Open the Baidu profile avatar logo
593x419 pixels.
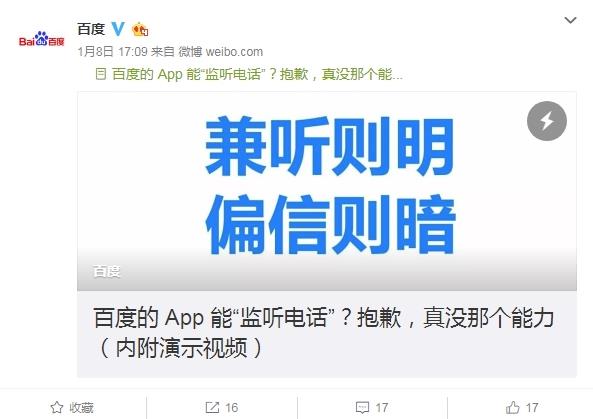pos(42,39)
